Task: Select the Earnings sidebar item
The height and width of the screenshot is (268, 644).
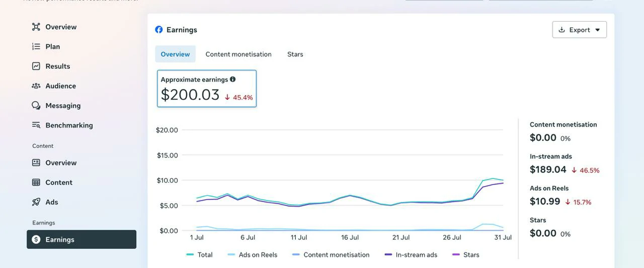Action: (x=82, y=239)
